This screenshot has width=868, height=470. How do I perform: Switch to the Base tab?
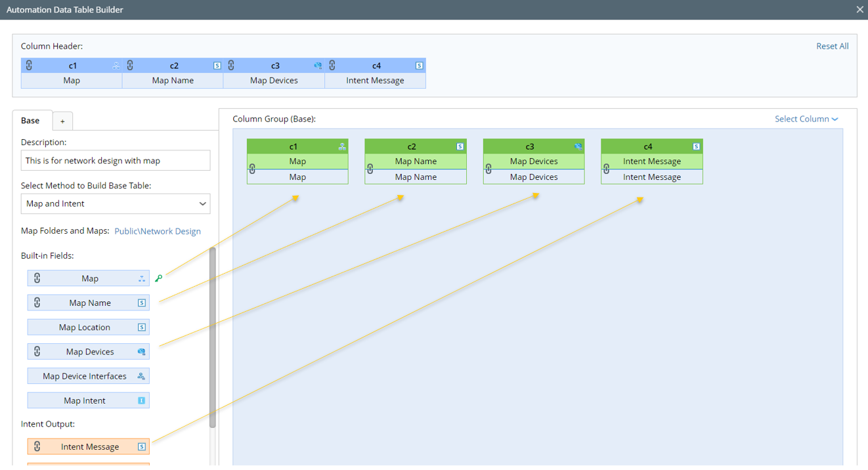(x=30, y=121)
